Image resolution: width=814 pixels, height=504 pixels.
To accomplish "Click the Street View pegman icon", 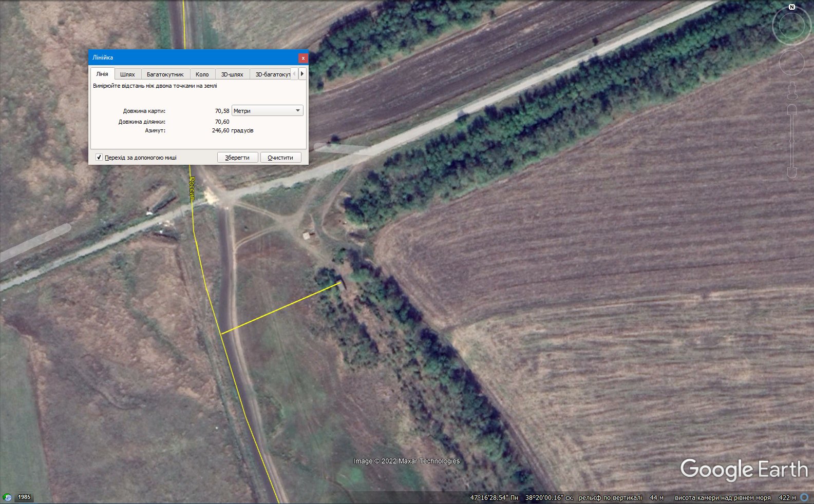I will point(792,91).
